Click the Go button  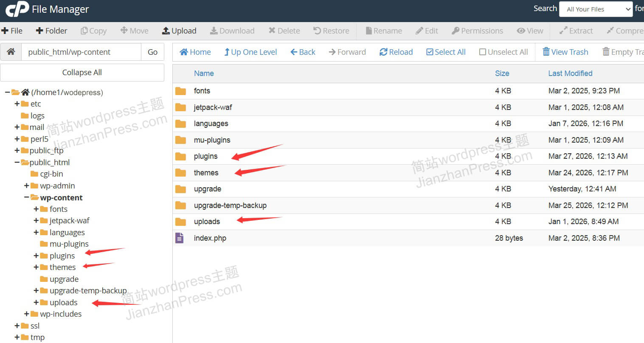pyautogui.click(x=152, y=52)
